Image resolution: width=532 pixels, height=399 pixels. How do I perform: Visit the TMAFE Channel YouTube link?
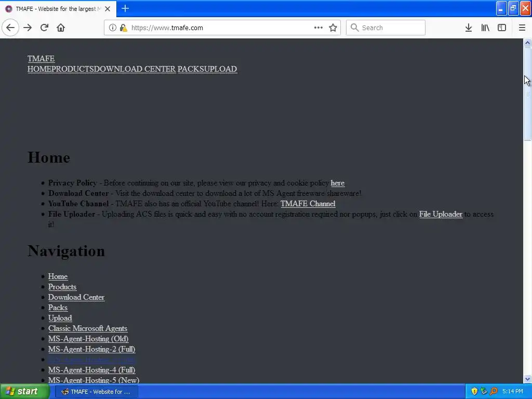tap(308, 204)
